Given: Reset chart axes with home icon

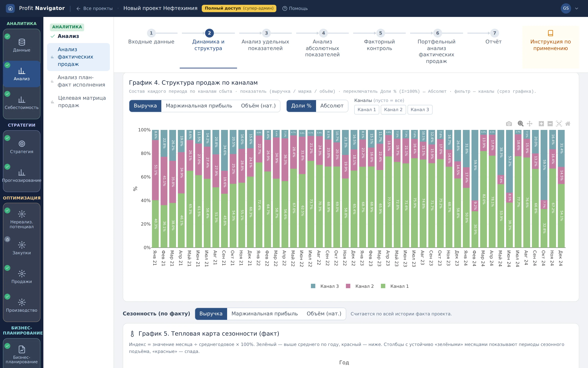Looking at the screenshot, I should tap(568, 124).
